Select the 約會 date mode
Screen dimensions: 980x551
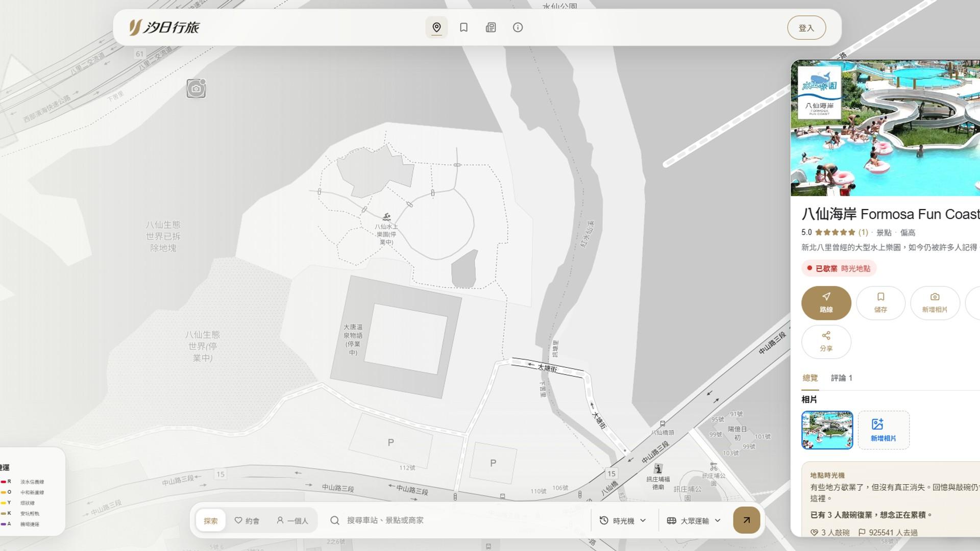pyautogui.click(x=247, y=520)
